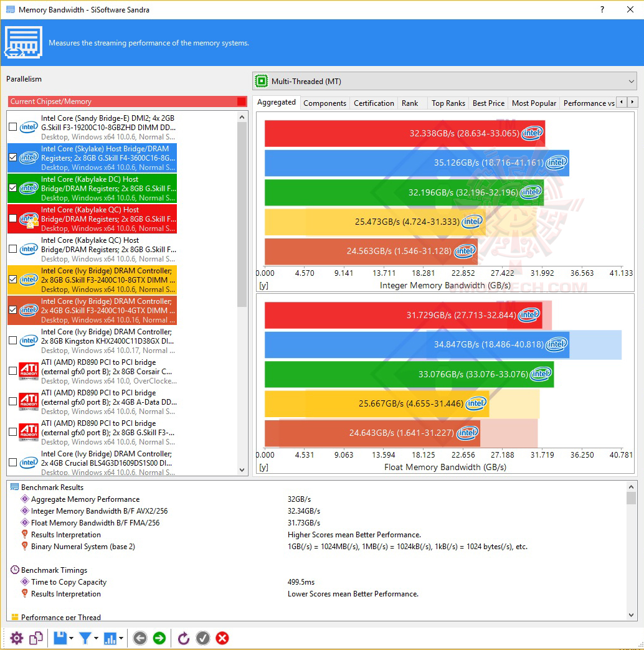Uncheck the Kabylake DC checkbox

coord(13,188)
